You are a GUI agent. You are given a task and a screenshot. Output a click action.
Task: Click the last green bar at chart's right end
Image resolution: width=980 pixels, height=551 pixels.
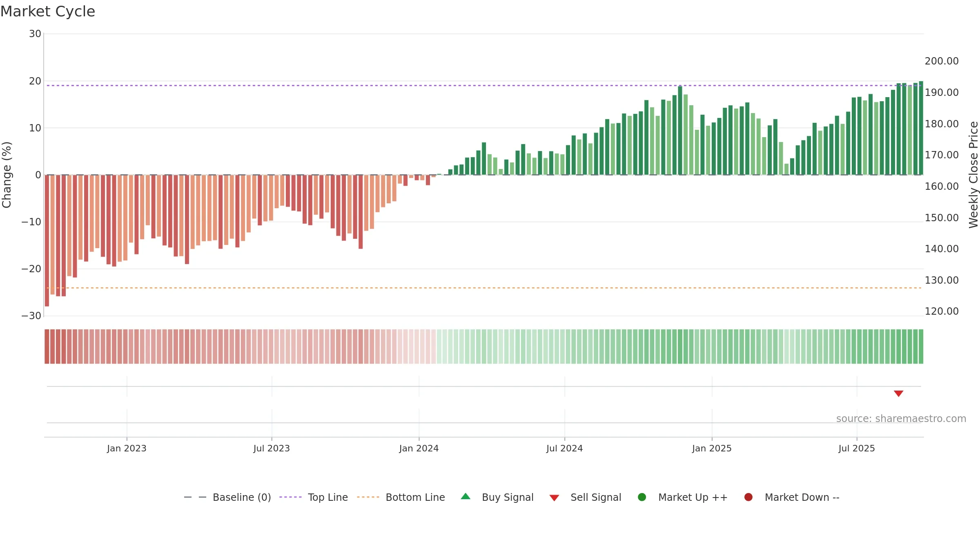point(921,128)
